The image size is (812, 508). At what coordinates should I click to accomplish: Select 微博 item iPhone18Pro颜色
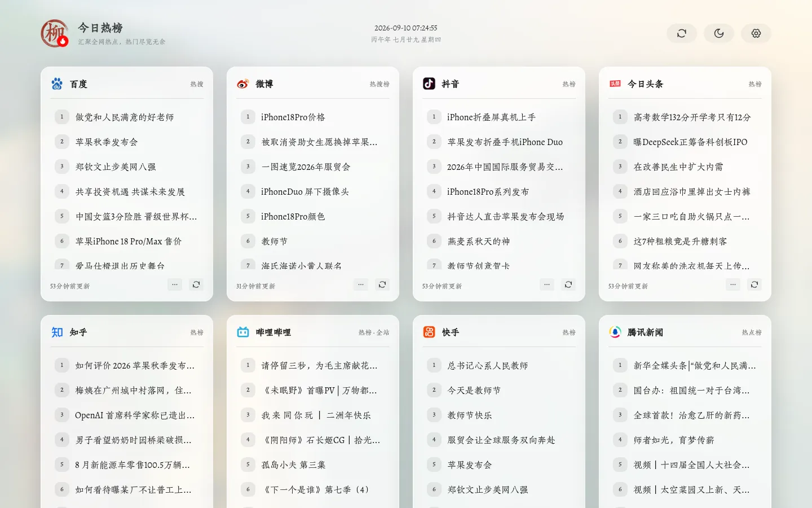[293, 216]
